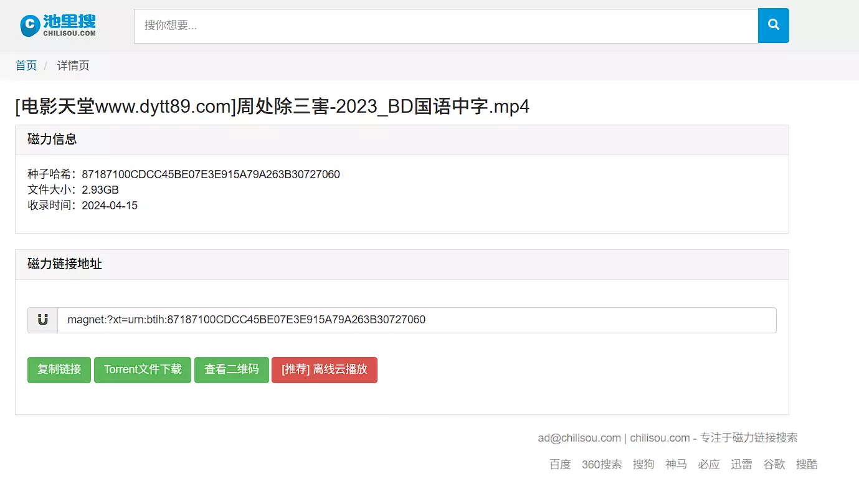859x504 pixels.
Task: Click the magnet link address field
Action: 416,320
